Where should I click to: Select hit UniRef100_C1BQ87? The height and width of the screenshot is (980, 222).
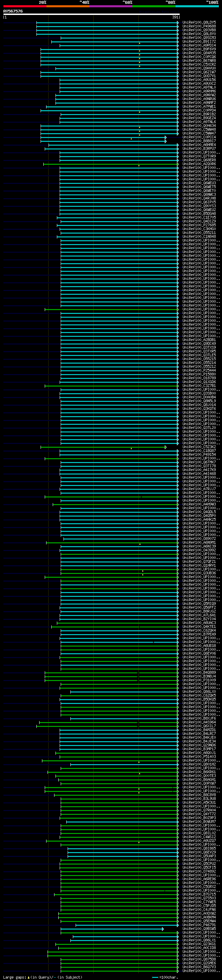[199, 451]
